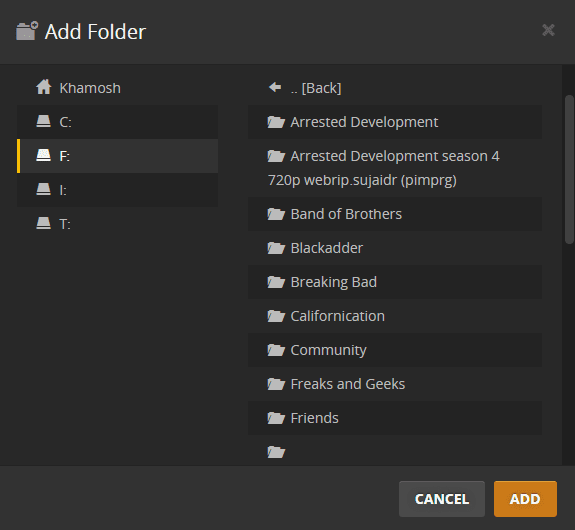Open Arrested Development season 4 720p folder
575x530 pixels.
point(395,168)
